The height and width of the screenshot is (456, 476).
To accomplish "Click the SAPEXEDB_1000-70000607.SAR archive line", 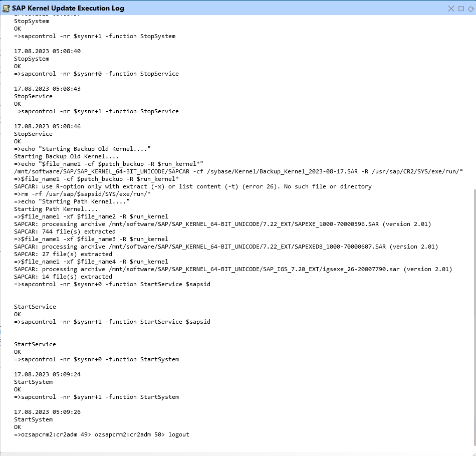I will point(225,247).
